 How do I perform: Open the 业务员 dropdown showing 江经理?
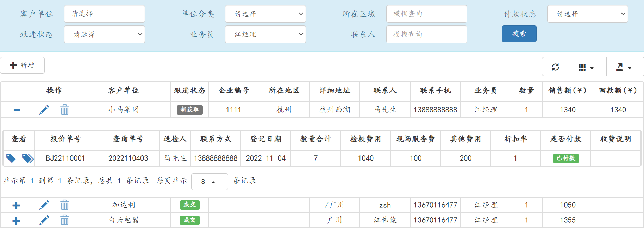tap(265, 34)
